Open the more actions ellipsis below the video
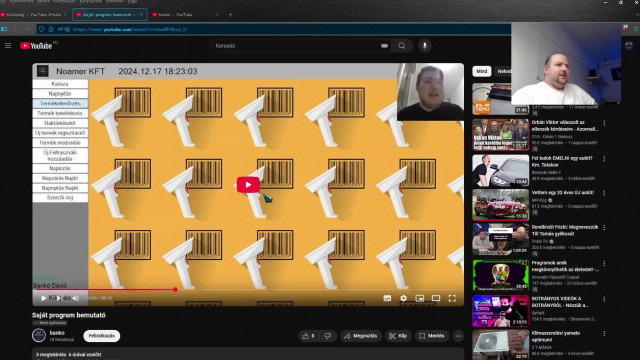The height and width of the screenshot is (360, 640). point(458,336)
